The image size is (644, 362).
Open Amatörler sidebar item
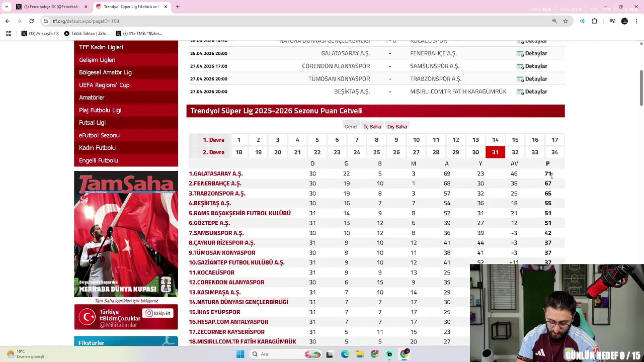point(126,98)
